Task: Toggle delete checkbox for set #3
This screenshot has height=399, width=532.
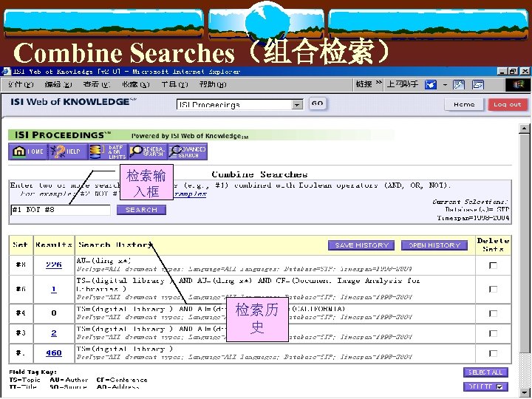Action: (x=493, y=333)
